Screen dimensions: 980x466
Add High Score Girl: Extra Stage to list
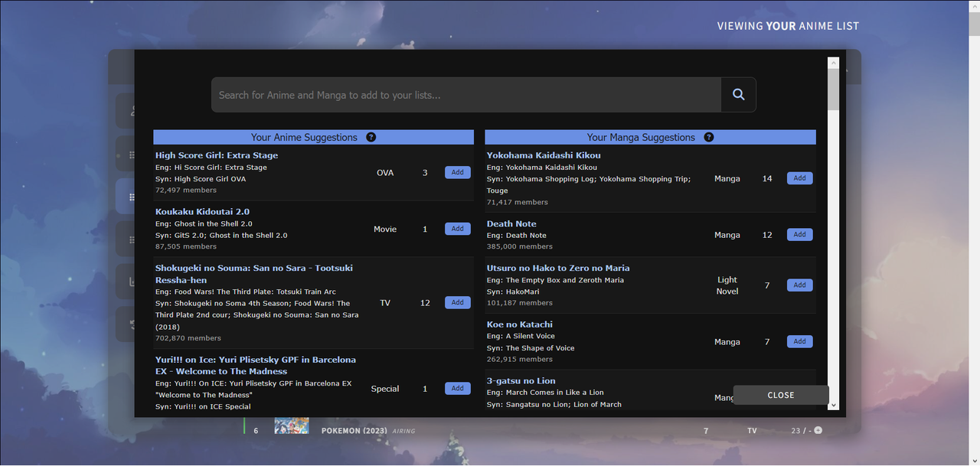(457, 172)
